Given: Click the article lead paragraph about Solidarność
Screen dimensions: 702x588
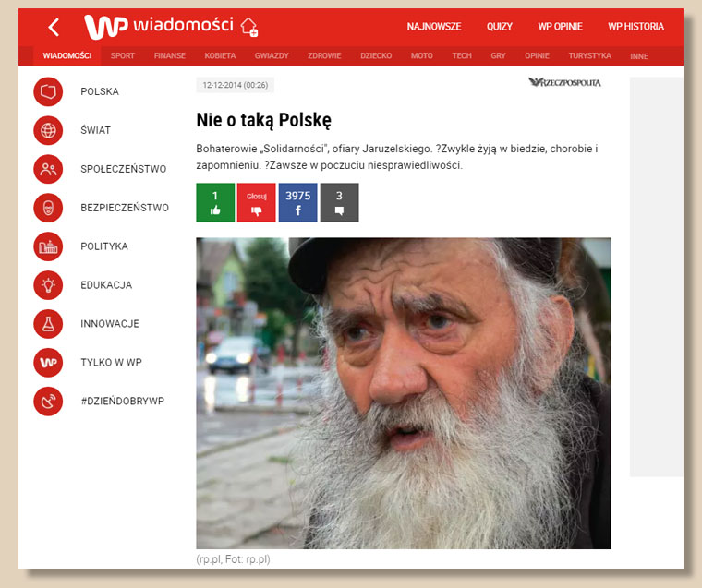Looking at the screenshot, I should (397, 157).
